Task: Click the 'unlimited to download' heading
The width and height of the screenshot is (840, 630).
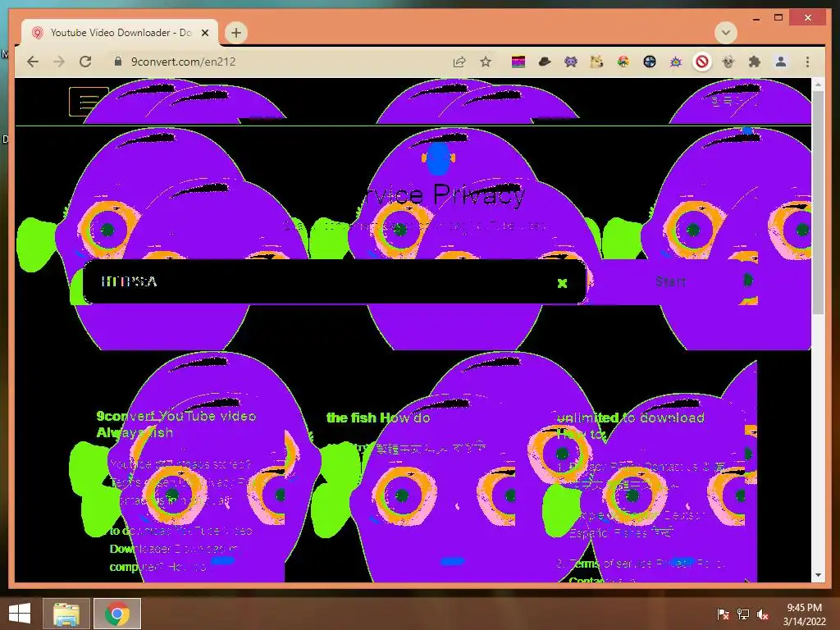Action: (x=631, y=418)
